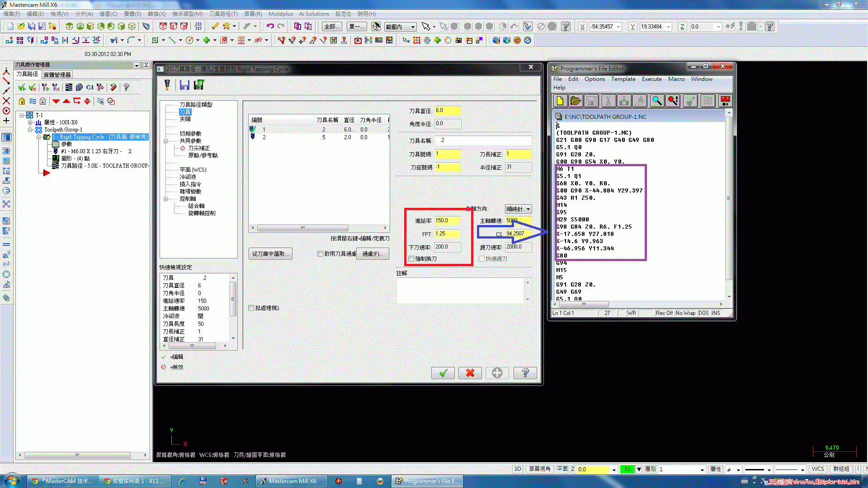Click the G1 post icon in toolpath manager
Screen dimensions: 868x488
pos(90,87)
